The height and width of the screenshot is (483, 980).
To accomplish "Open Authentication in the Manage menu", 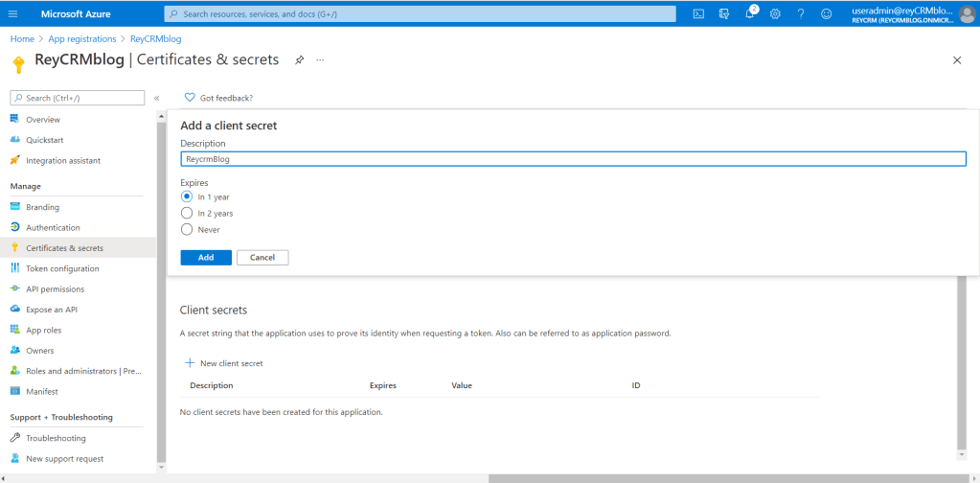I will coord(53,227).
